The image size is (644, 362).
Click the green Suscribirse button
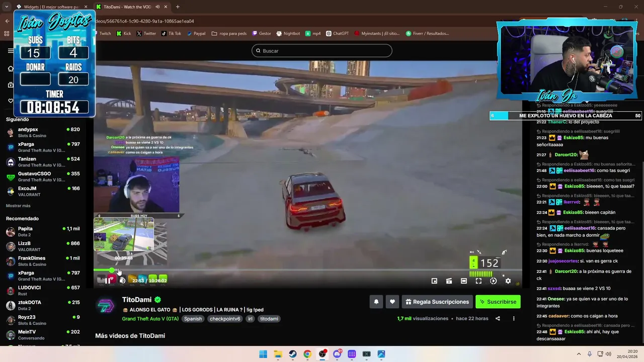[498, 302]
